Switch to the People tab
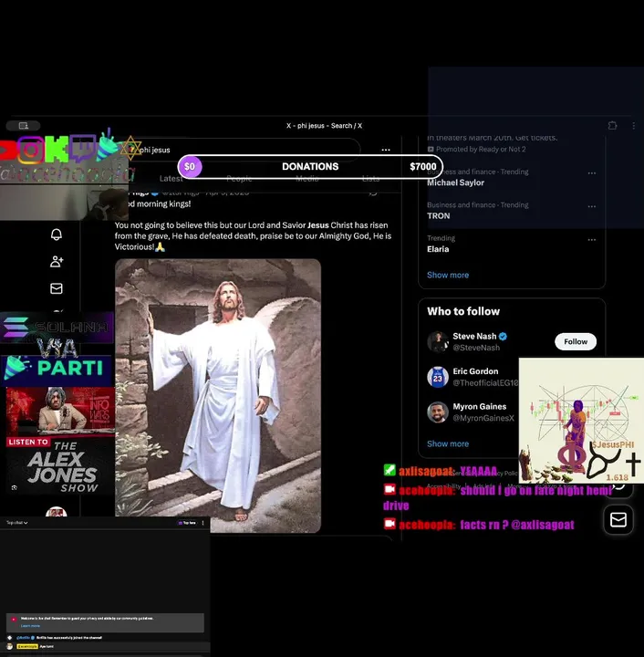Image resolution: width=644 pixels, height=657 pixels. (239, 179)
